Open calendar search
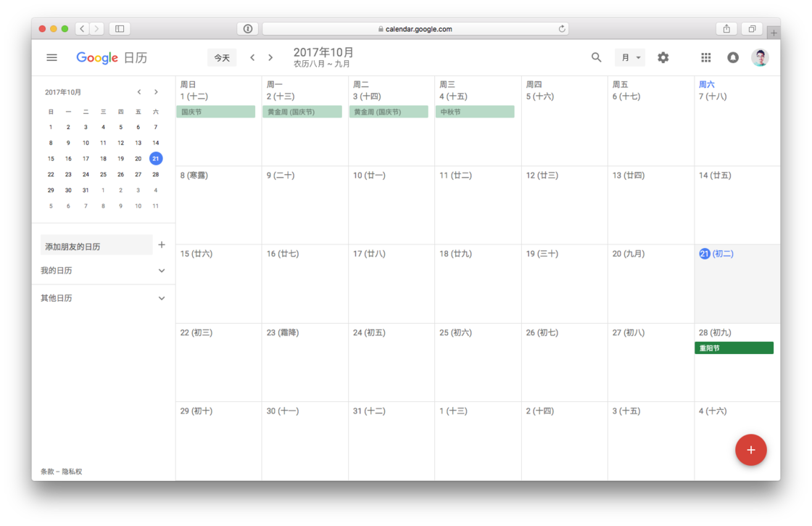Viewport: 812px width, 526px height. point(597,57)
